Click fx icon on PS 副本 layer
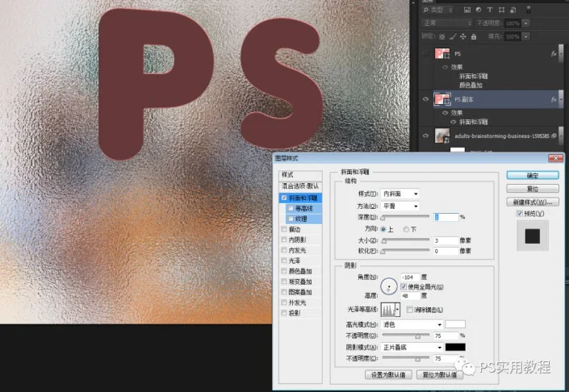Image resolution: width=569 pixels, height=392 pixels. coord(554,99)
